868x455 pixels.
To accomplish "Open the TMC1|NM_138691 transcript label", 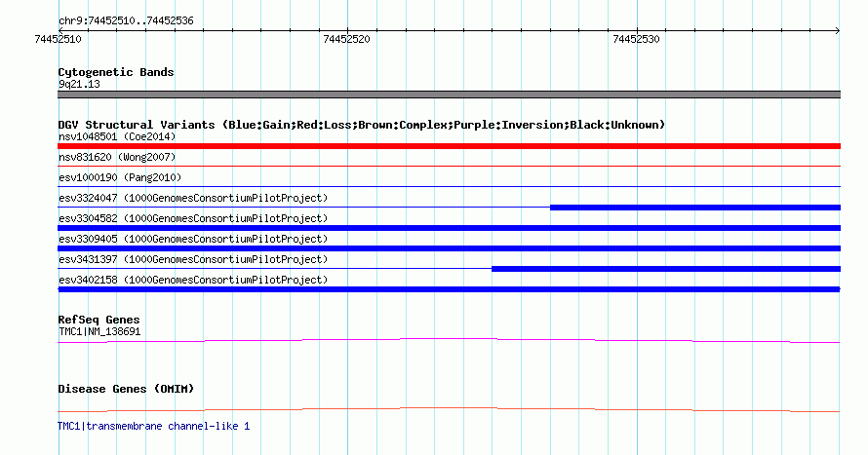I will (99, 331).
